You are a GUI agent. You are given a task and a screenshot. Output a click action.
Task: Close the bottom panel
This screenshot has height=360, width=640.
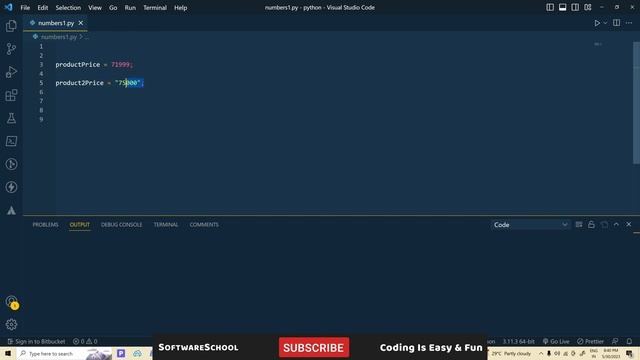pos(629,224)
